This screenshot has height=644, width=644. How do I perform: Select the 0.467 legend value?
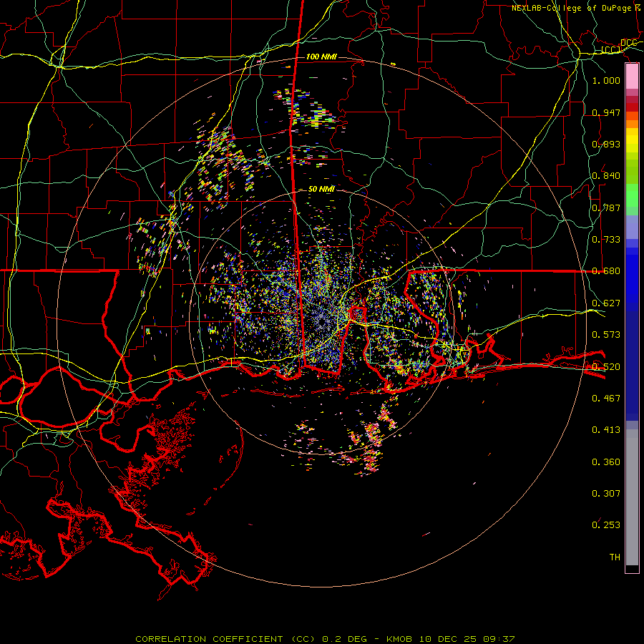[606, 399]
